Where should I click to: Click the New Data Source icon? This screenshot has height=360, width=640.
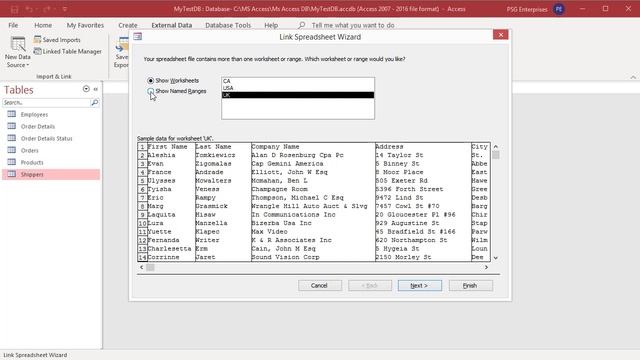pos(18,44)
